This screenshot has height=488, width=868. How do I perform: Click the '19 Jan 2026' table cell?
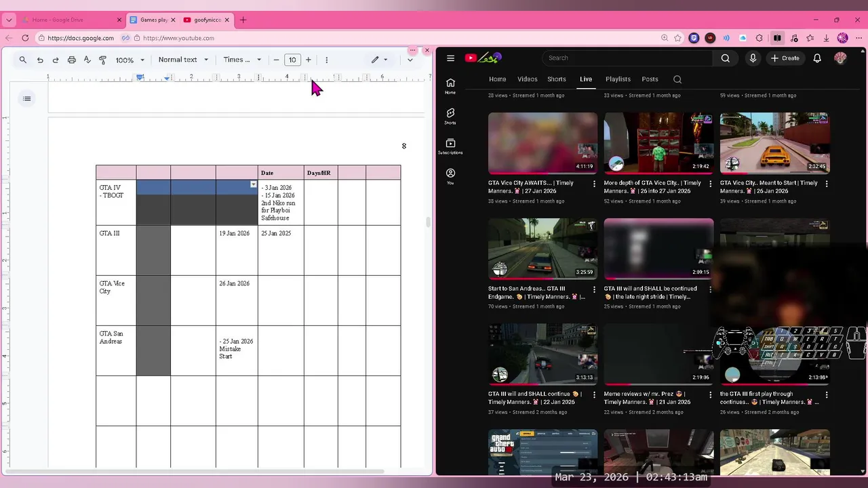point(237,250)
